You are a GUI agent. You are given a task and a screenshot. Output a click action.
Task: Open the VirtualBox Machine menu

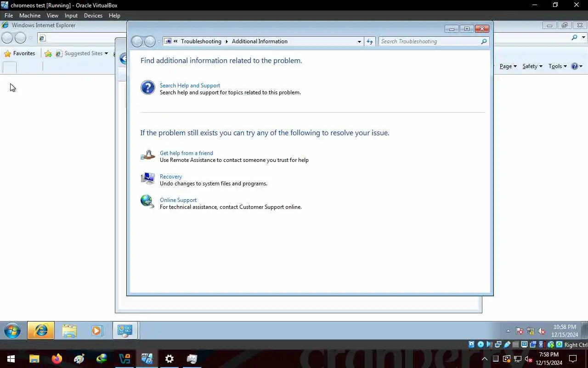(30, 15)
